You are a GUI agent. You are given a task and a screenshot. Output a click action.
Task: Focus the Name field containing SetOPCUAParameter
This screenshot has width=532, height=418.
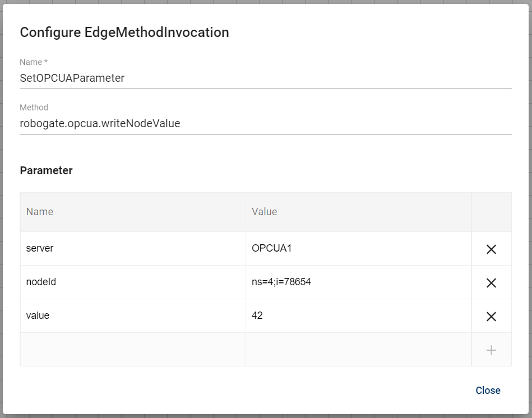point(265,78)
